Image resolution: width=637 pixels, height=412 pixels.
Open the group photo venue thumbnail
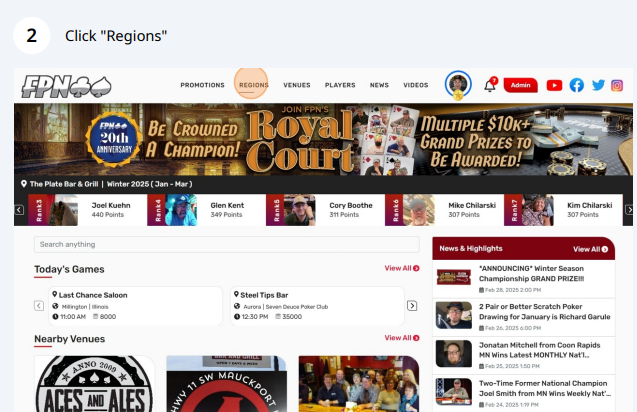click(x=359, y=384)
